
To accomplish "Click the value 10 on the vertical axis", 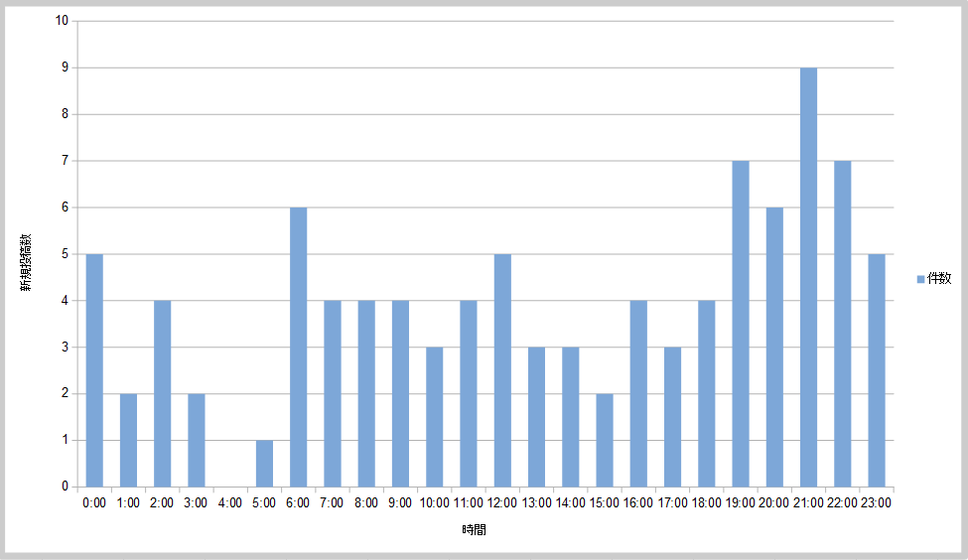I will pyautogui.click(x=63, y=21).
